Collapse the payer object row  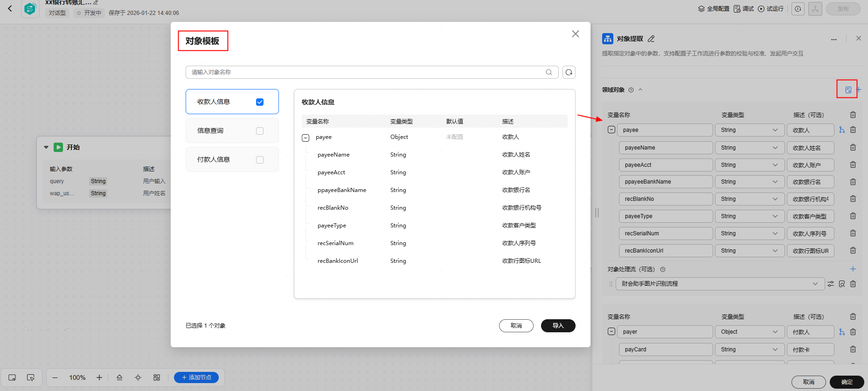coord(611,331)
